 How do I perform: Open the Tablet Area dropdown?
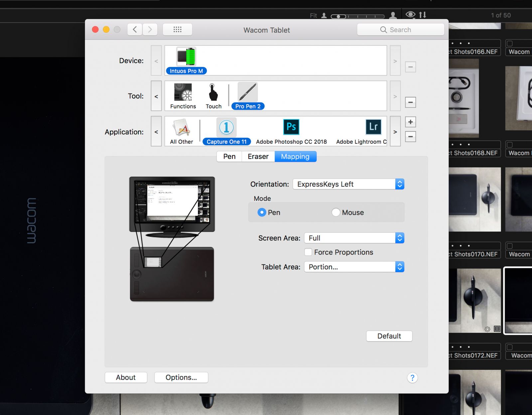354,267
